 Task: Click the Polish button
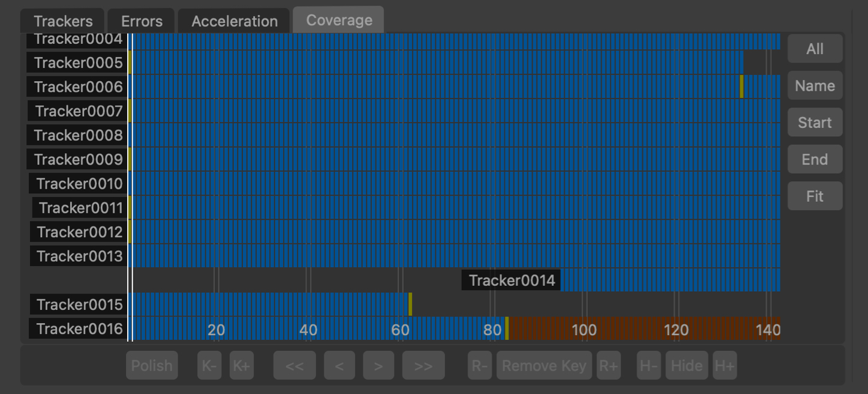tap(152, 365)
